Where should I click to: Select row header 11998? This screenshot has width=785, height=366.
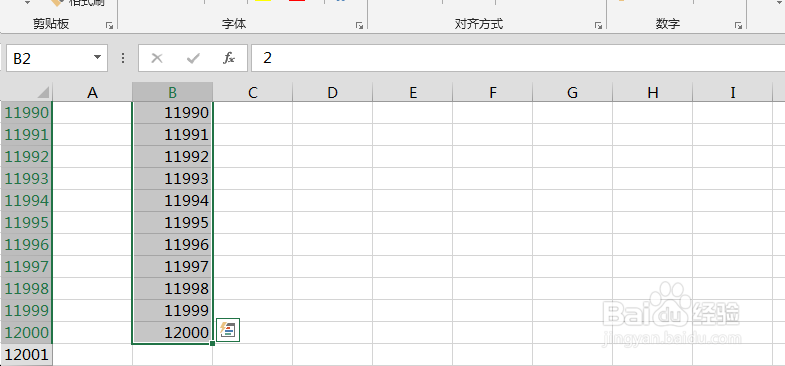[x=26, y=289]
